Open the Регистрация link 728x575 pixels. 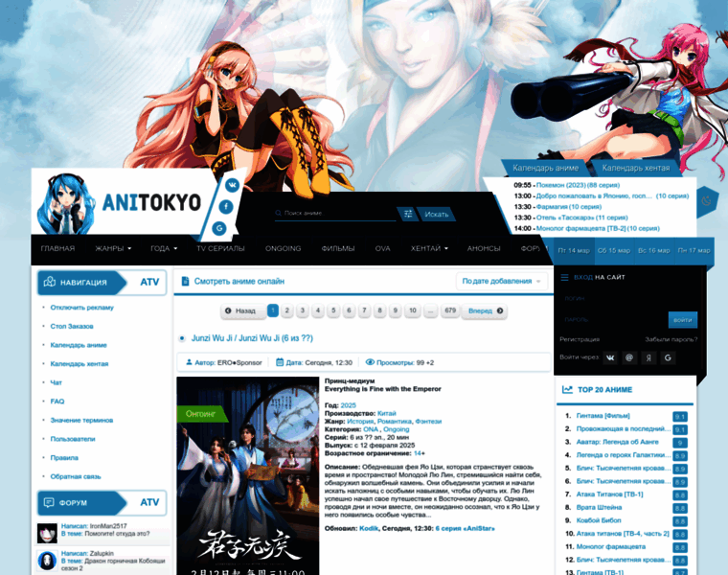coord(580,339)
